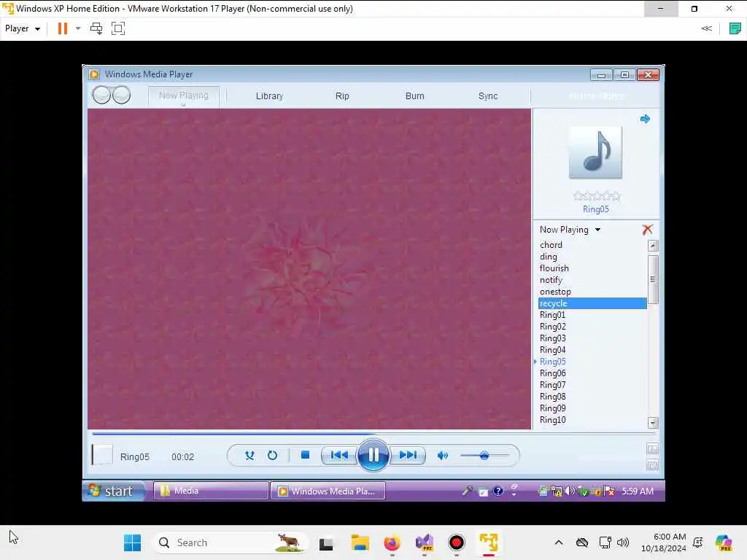Open the VMware Player menu dropdown
This screenshot has height=560, width=747.
click(23, 28)
